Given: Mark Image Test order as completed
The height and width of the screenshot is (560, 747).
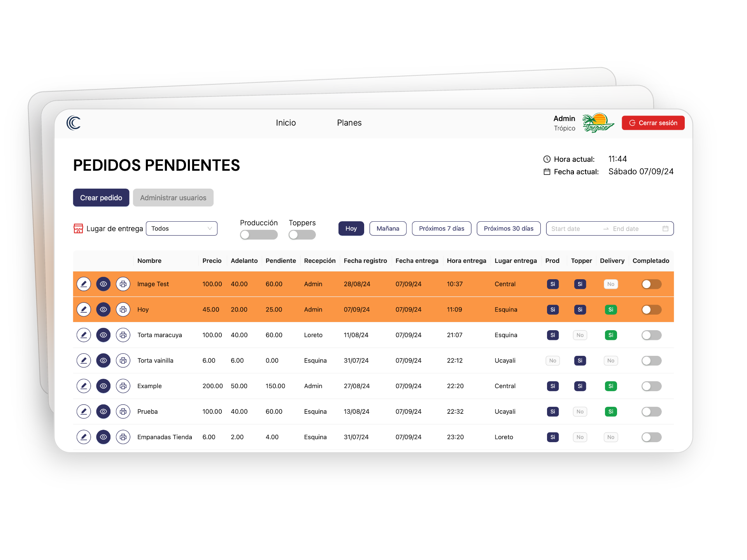Looking at the screenshot, I should click(x=651, y=284).
